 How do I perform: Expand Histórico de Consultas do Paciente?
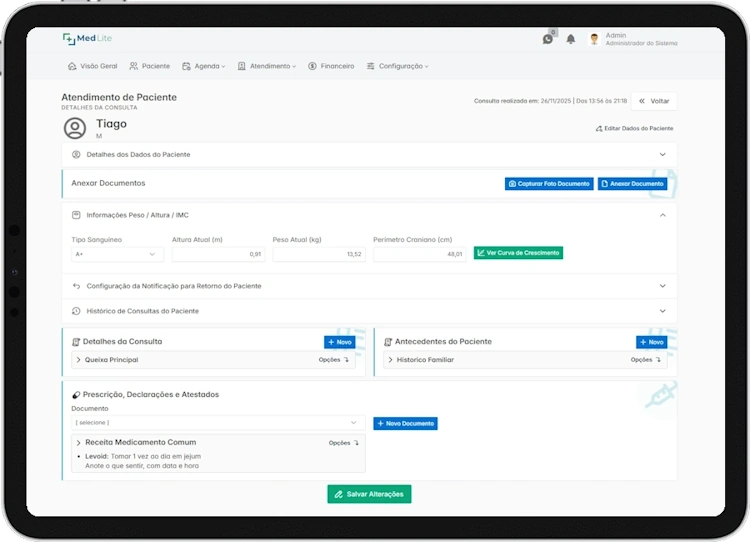pyautogui.click(x=662, y=311)
